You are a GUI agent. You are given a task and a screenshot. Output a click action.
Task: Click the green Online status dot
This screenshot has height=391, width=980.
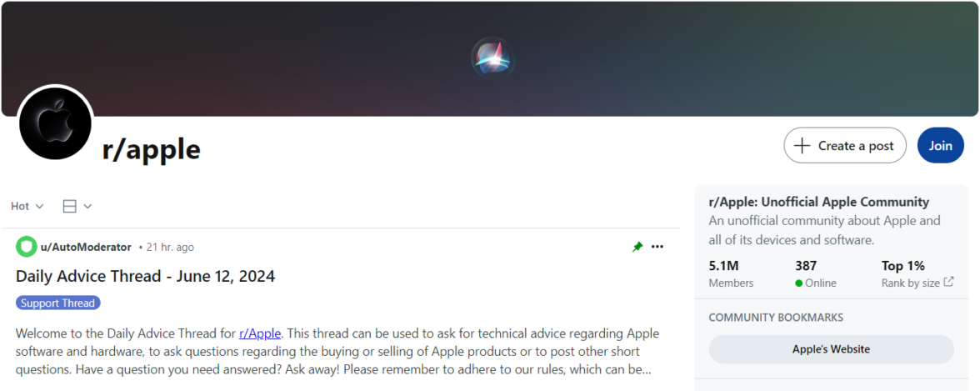coord(798,283)
